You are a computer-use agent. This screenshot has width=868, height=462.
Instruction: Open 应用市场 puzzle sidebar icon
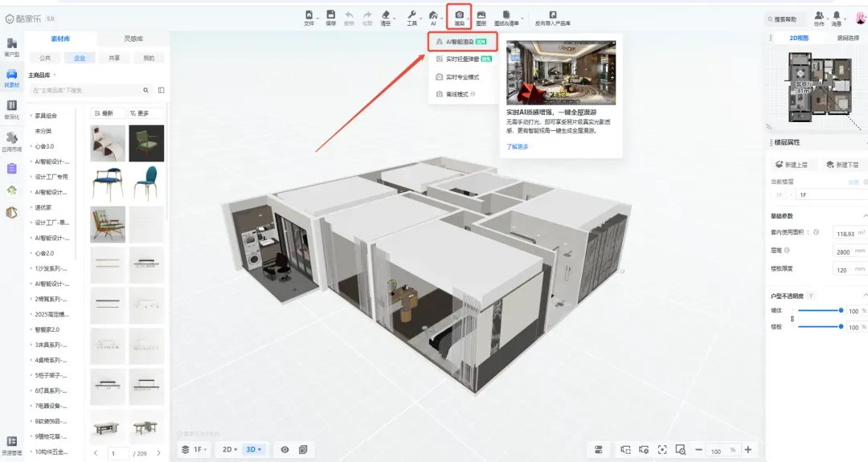tap(11, 137)
